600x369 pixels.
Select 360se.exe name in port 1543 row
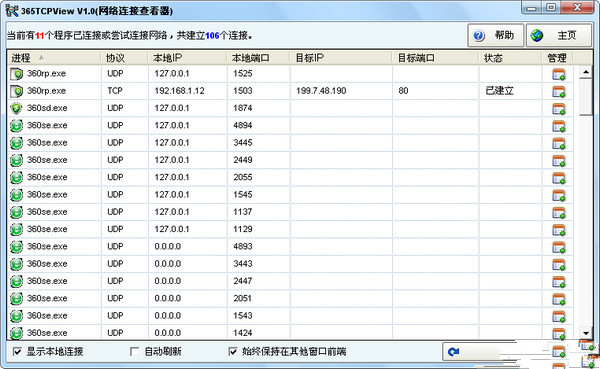pyautogui.click(x=47, y=316)
